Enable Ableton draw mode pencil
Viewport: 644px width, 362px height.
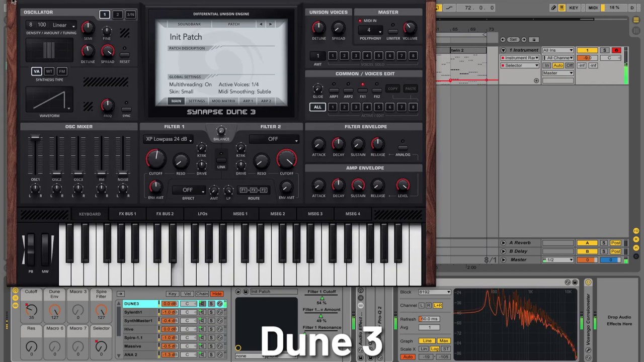pyautogui.click(x=553, y=8)
